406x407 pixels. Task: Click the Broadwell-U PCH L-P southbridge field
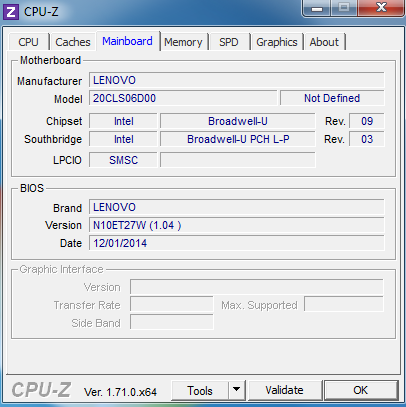[238, 139]
